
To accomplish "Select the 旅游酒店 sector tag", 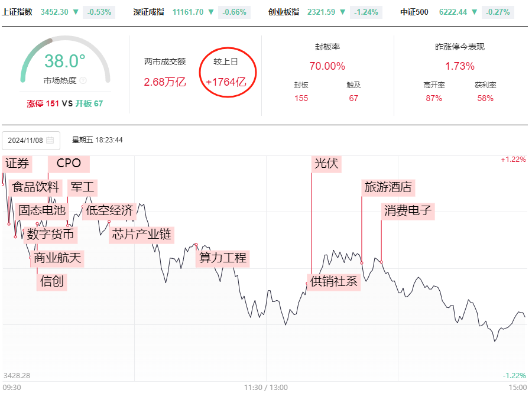I will (388, 188).
